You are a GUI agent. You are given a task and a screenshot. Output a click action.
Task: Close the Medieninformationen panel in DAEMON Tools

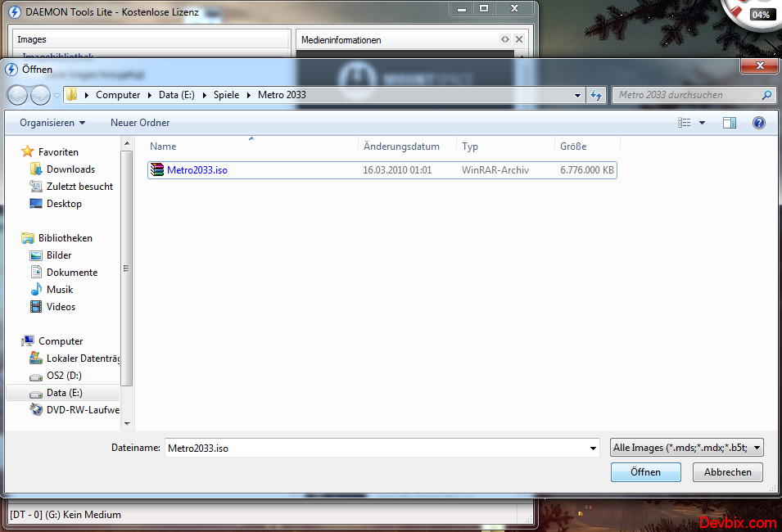click(x=519, y=39)
